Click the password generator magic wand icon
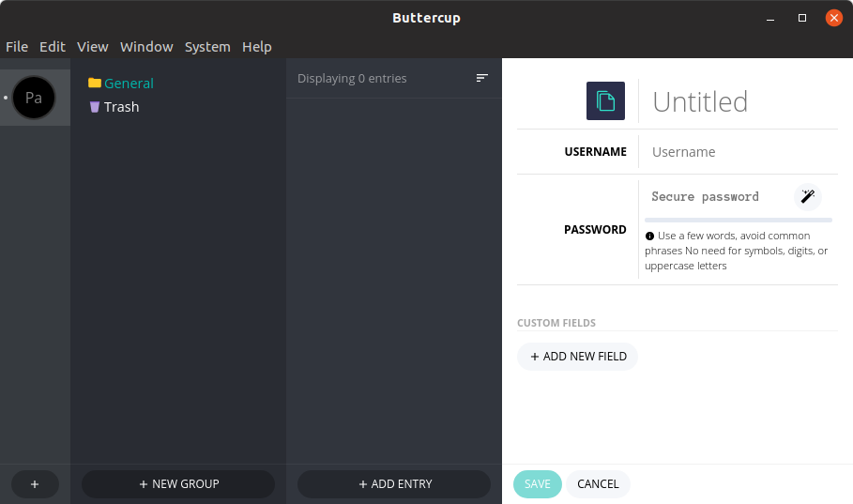The width and height of the screenshot is (853, 504). (807, 196)
